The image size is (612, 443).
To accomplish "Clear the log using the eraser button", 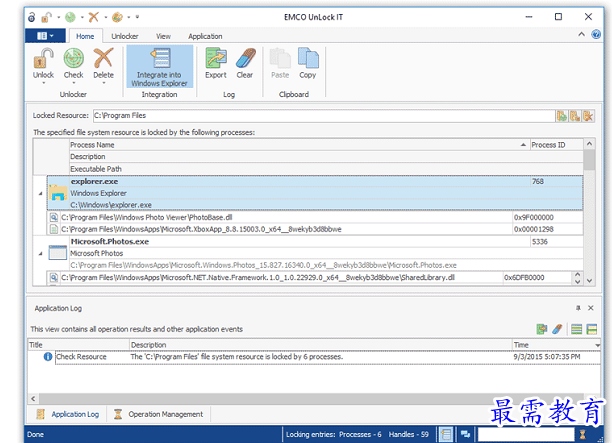I will click(245, 64).
